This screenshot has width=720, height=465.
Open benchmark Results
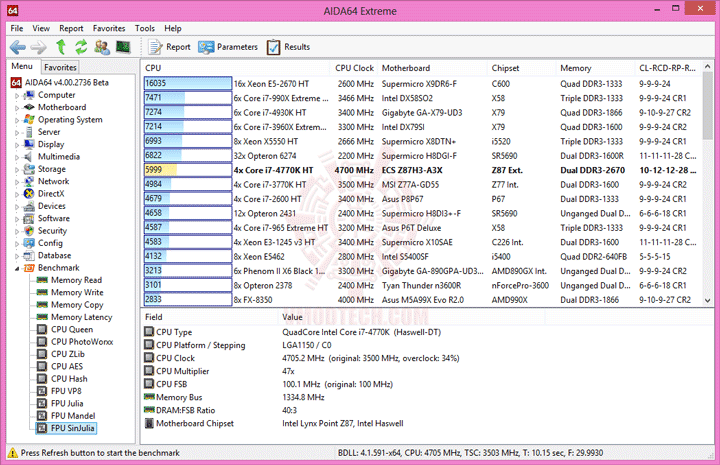click(288, 47)
